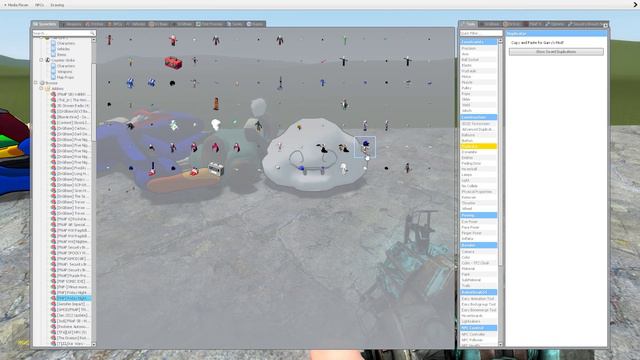Viewport: 640px width, 360px height.
Task: Click the icon of the highlighted addon row
Action: pyautogui.click(x=53, y=298)
